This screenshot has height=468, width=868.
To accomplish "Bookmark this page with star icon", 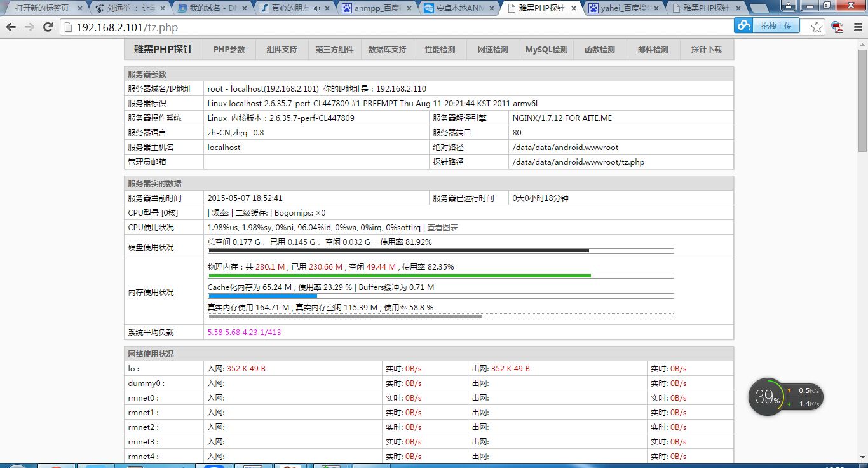I will [817, 27].
